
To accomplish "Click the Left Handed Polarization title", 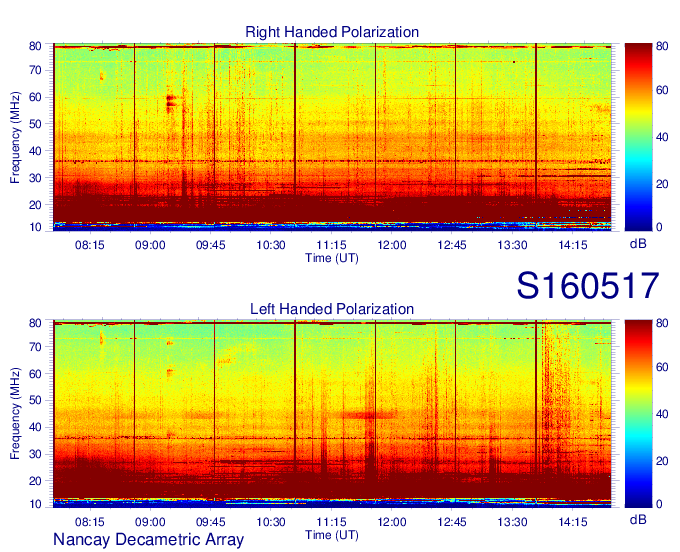I will click(x=332, y=309).
